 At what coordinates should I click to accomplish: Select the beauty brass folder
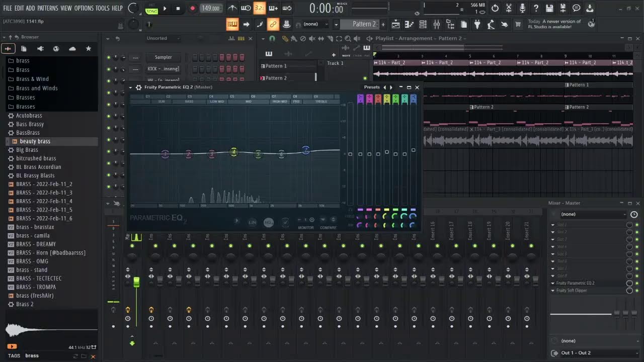pos(52,141)
